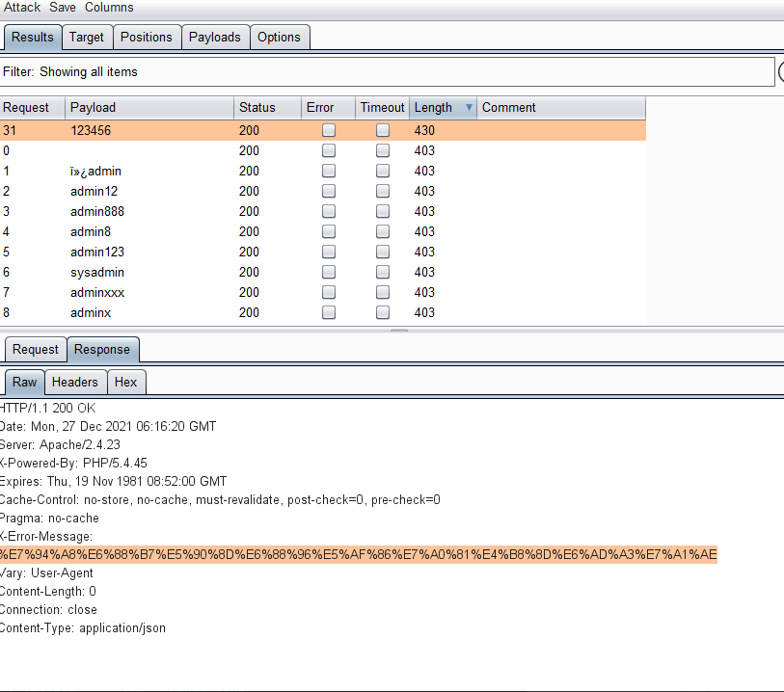Open the Columns menu
The height and width of the screenshot is (692, 784).
109,8
